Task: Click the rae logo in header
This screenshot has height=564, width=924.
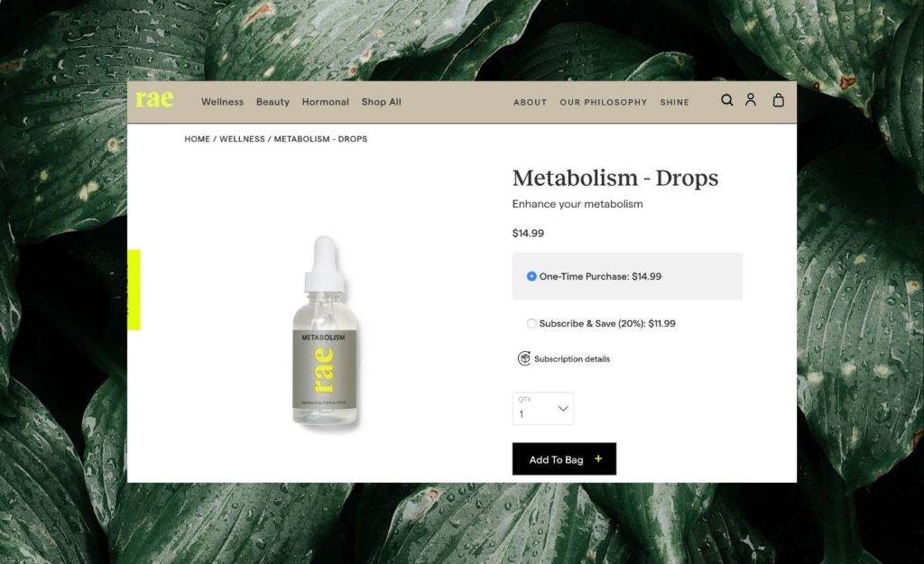Action: (154, 99)
